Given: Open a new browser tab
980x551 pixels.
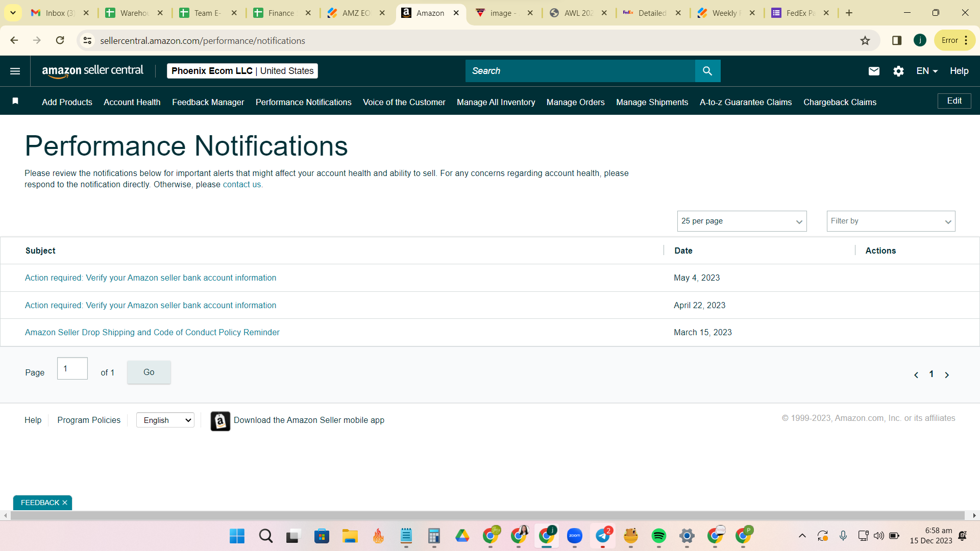Looking at the screenshot, I should (x=849, y=13).
